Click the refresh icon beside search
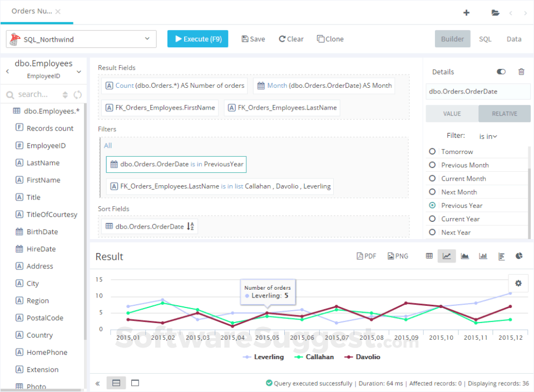Screen dimensions: 534x392 pyautogui.click(x=77, y=95)
